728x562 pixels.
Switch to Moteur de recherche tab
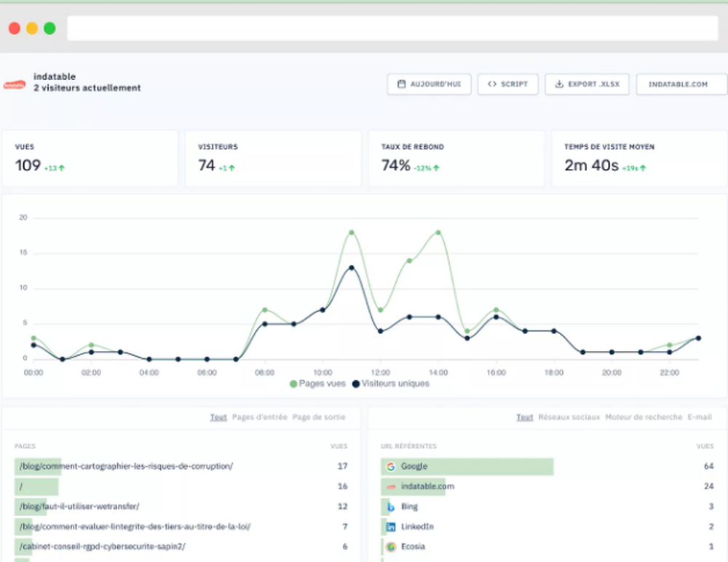point(644,417)
